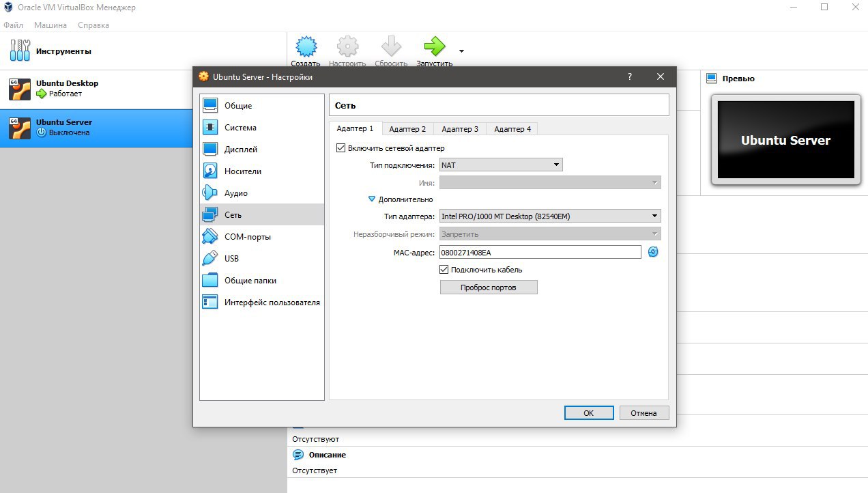868x493 pixels.
Task: Open the COM-порты settings category
Action: [261, 237]
